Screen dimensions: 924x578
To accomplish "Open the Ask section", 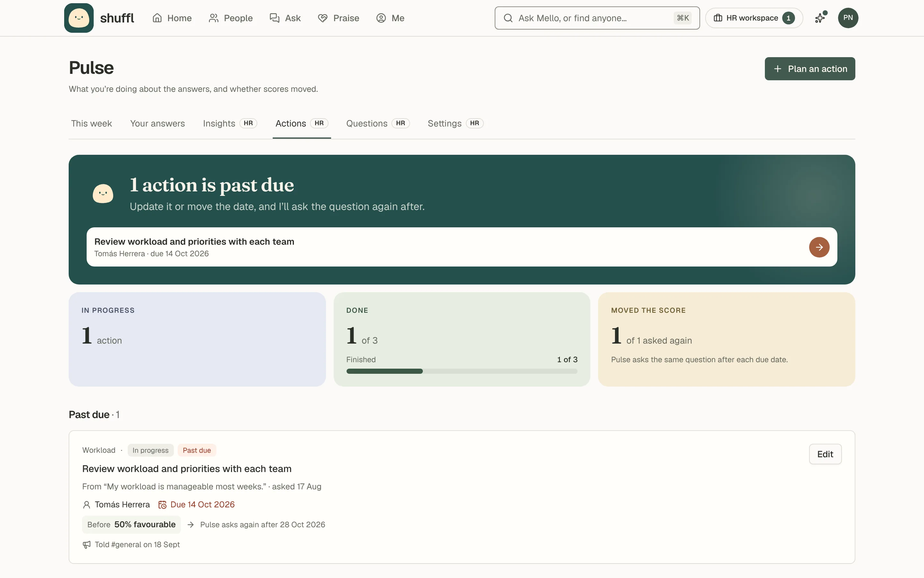I will [285, 18].
